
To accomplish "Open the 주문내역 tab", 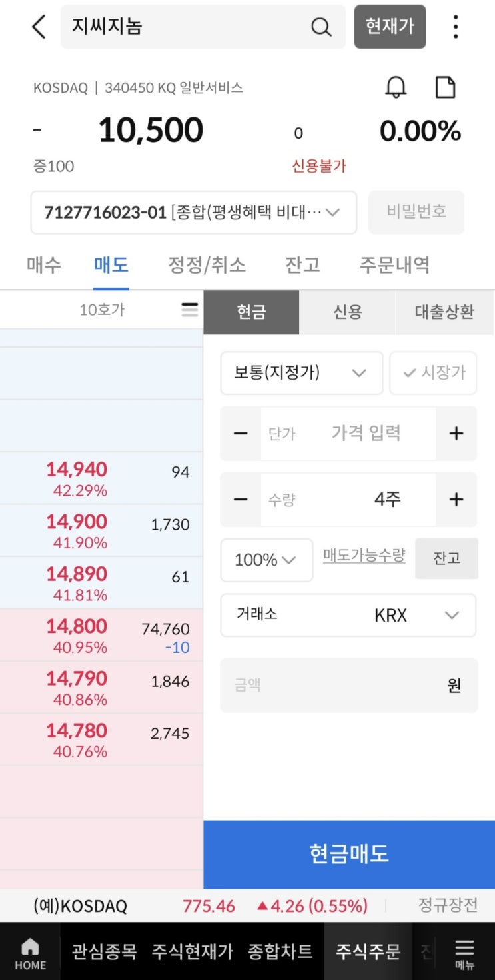I will click(394, 265).
